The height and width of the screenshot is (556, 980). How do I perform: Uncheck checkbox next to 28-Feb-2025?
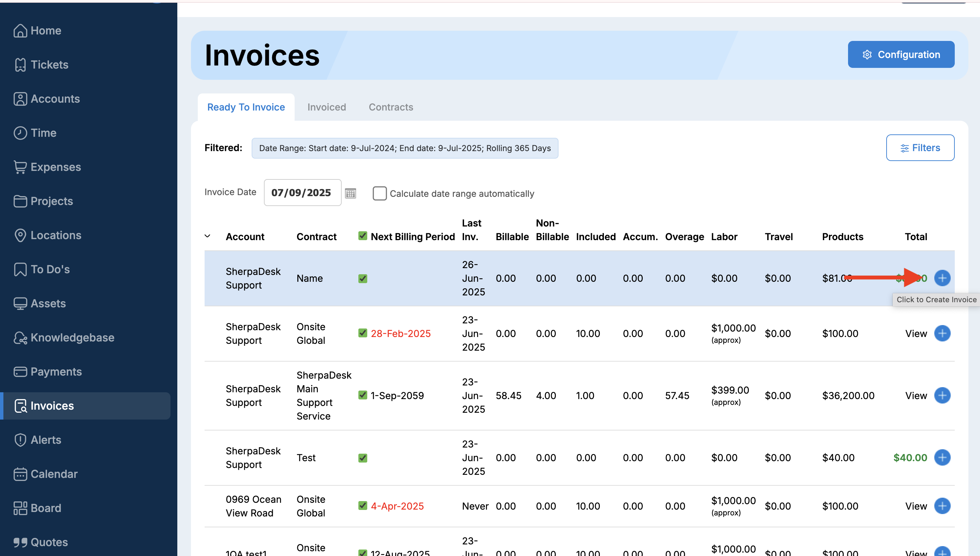tap(362, 333)
